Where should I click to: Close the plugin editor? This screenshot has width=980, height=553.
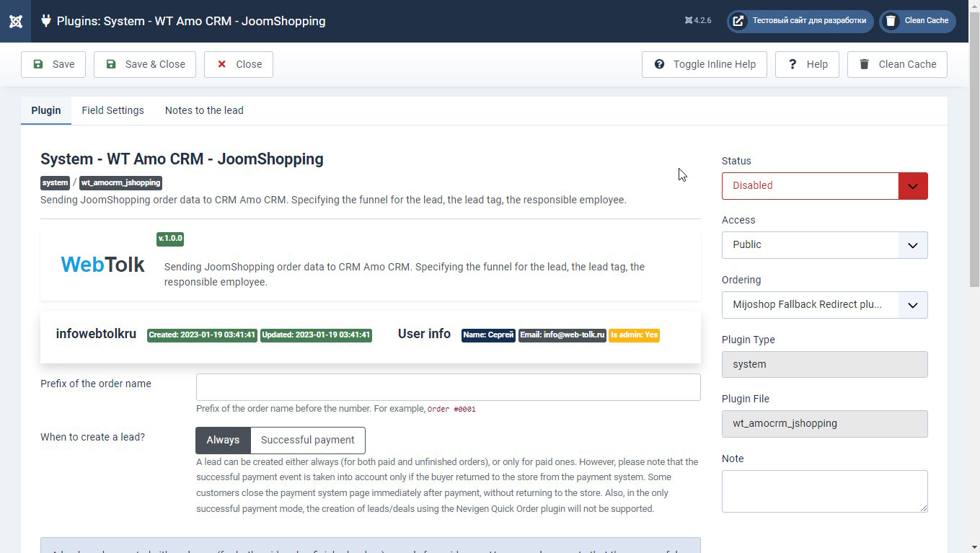tap(239, 64)
